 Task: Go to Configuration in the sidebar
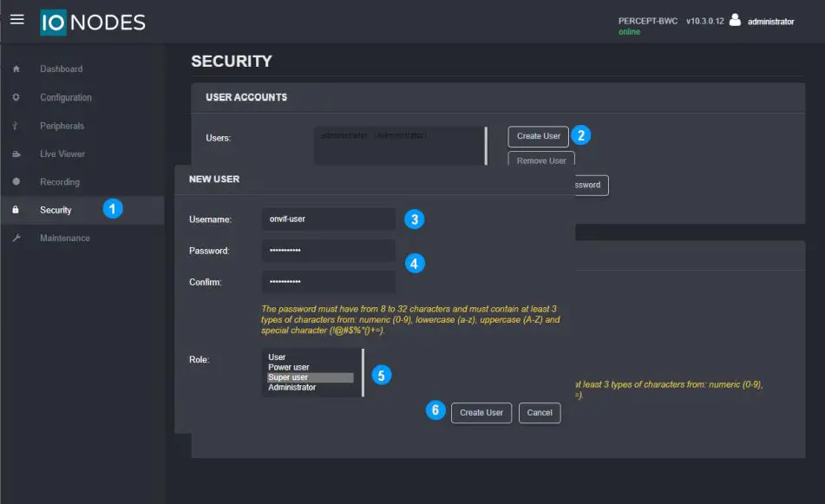(x=66, y=97)
